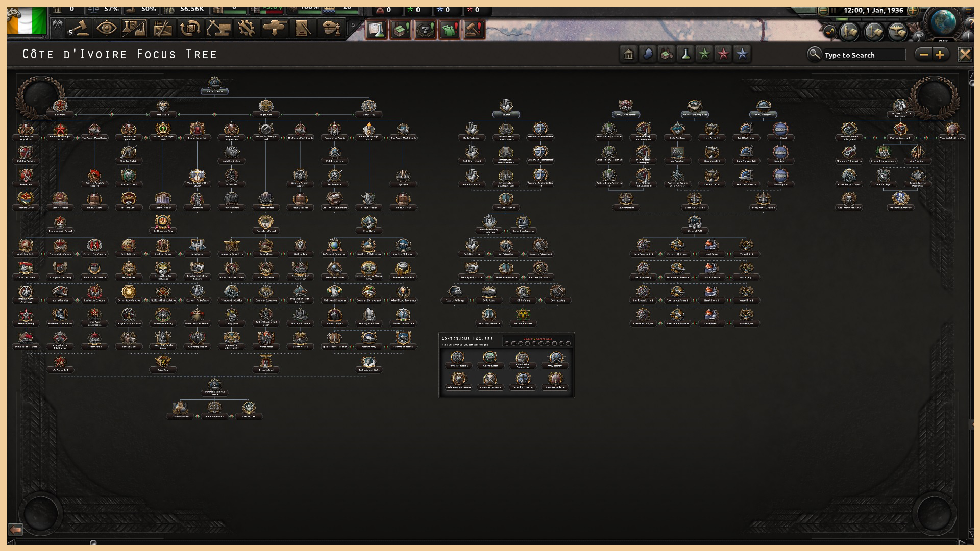Click the Type to Search field
Viewport: 980px width, 551px height.
click(x=864, y=55)
